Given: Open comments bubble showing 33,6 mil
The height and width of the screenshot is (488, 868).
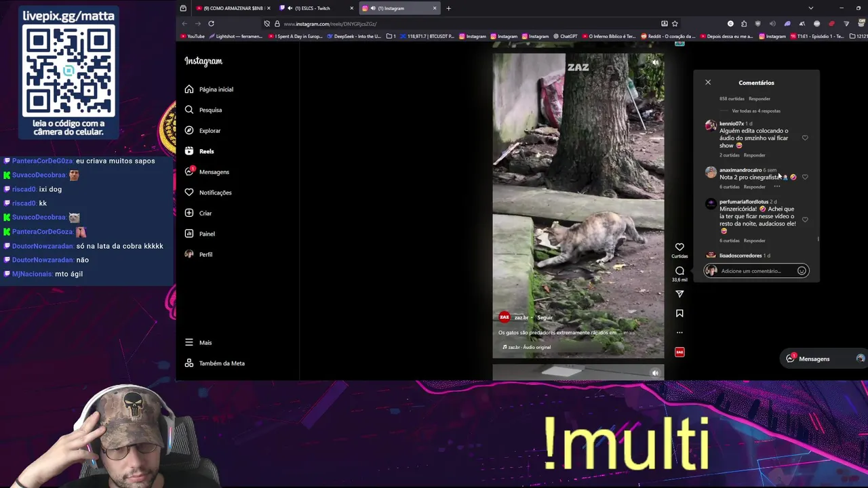Looking at the screenshot, I should (x=679, y=270).
